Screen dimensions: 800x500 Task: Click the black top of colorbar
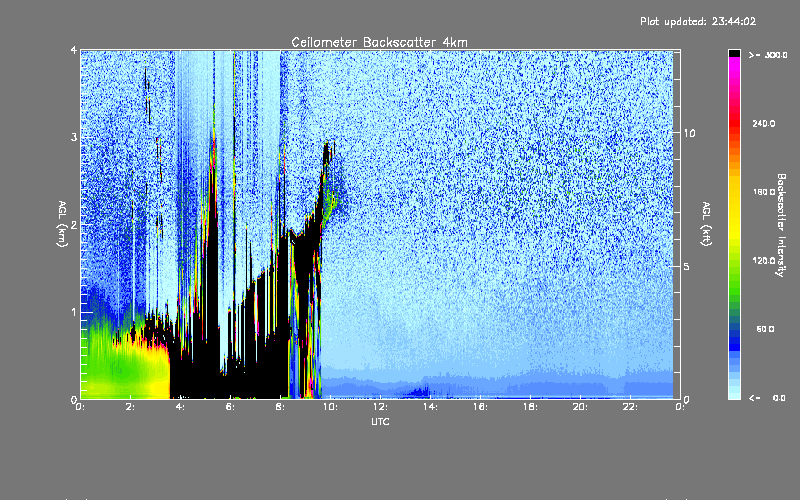(x=734, y=53)
